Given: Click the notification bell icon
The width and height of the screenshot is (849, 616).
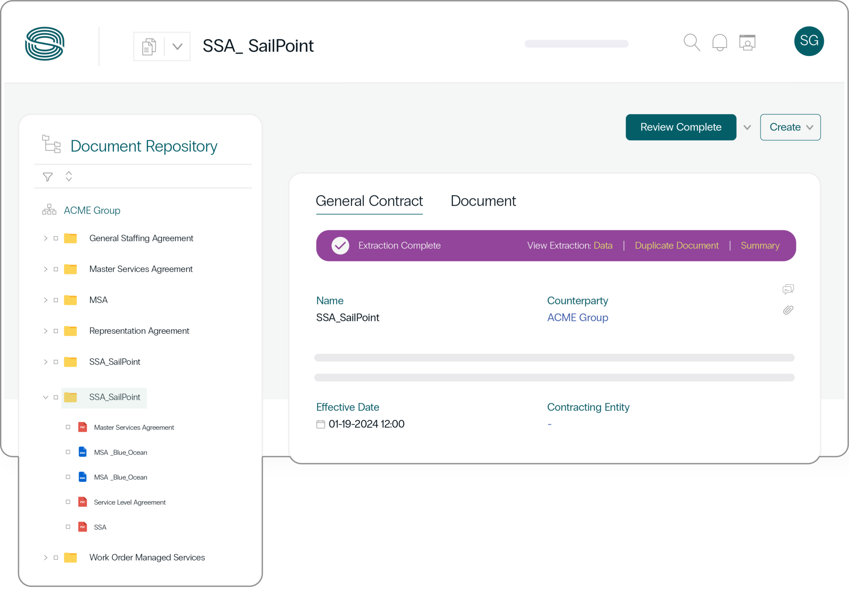Looking at the screenshot, I should tap(720, 42).
